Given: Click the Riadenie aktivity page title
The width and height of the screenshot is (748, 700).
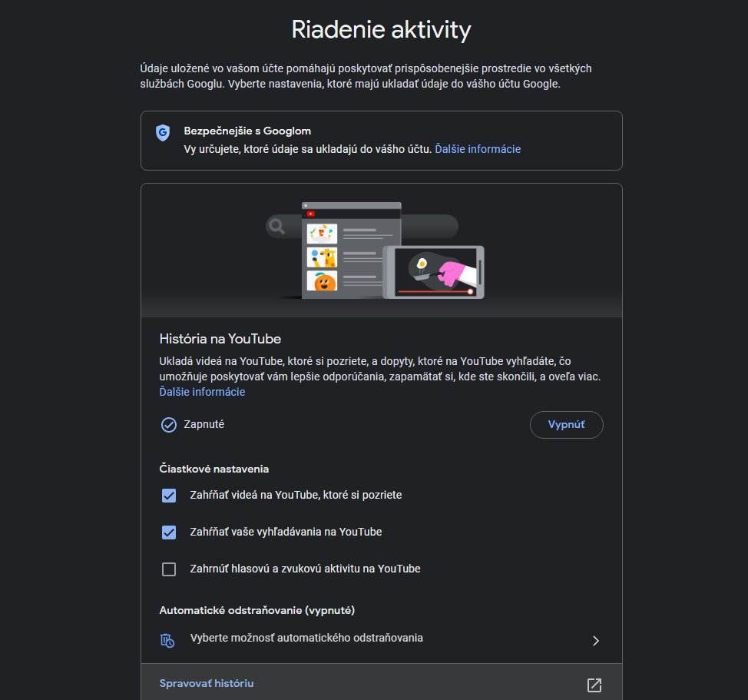Looking at the screenshot, I should (x=381, y=30).
